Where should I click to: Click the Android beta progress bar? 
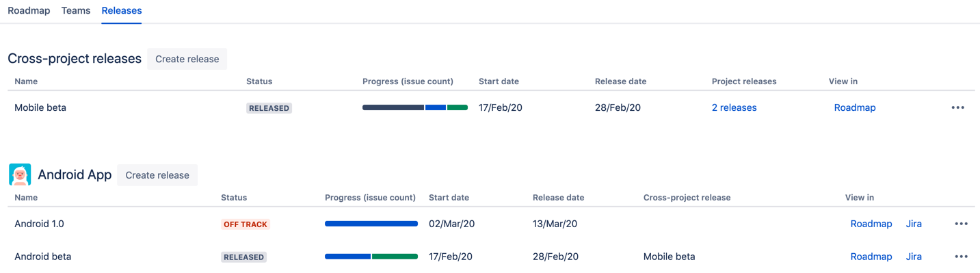371,257
